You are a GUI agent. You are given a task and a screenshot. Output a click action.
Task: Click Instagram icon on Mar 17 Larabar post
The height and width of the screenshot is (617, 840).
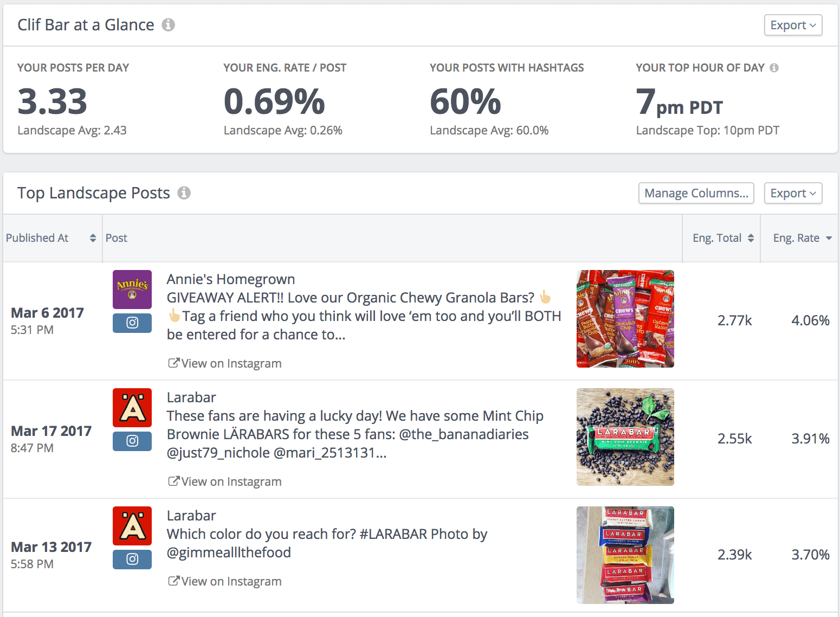tap(132, 441)
